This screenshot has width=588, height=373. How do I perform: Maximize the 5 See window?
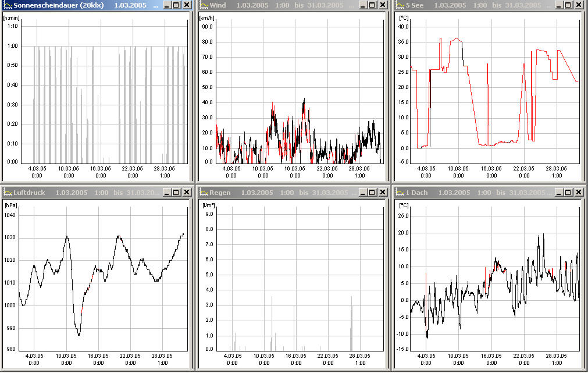(x=568, y=5)
